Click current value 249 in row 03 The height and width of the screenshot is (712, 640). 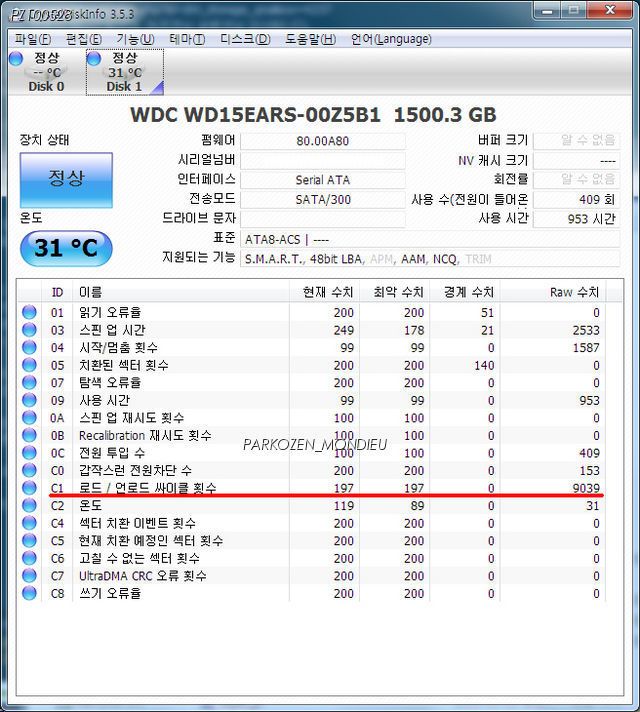point(343,330)
